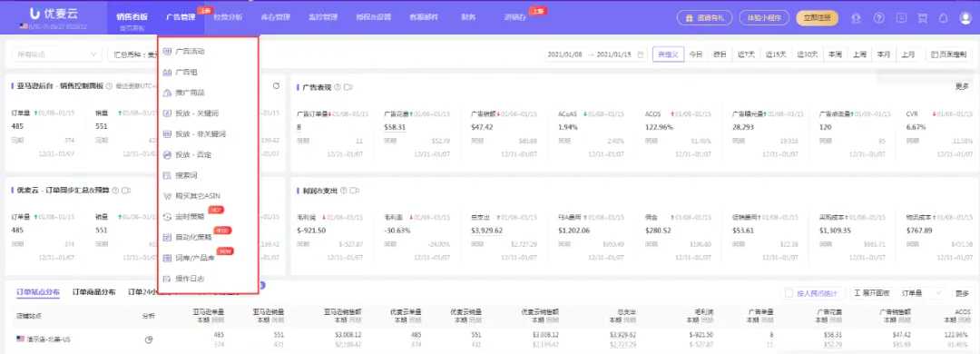Click video icon next to 广告表现 title
Image resolution: width=980 pixels, height=354 pixels.
pyautogui.click(x=348, y=87)
